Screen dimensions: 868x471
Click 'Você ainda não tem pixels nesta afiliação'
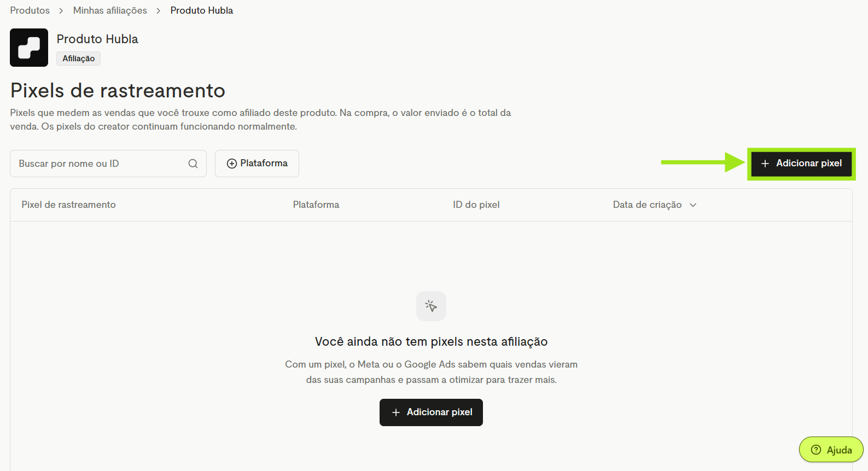(x=431, y=342)
